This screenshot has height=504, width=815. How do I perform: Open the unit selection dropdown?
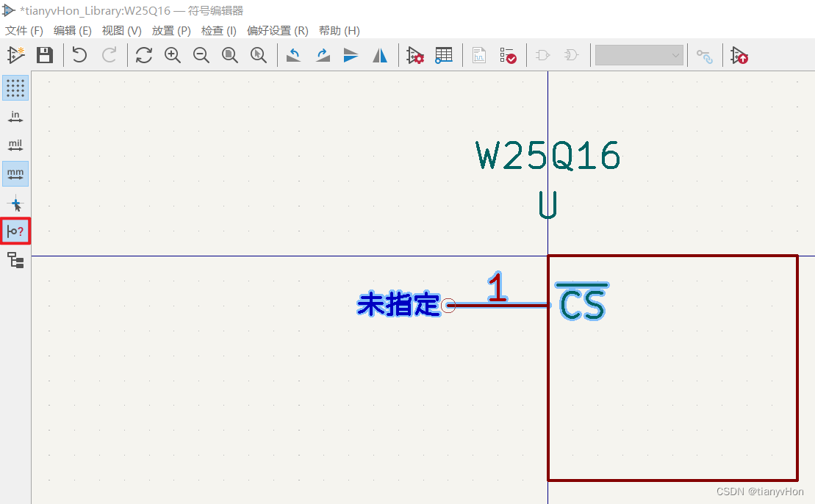tap(639, 55)
